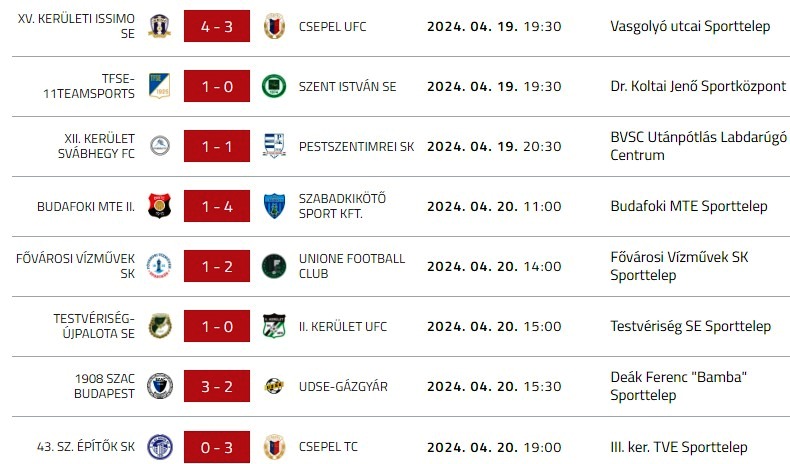The image size is (790, 464).
Task: Click the XV. Kerületi Issimo SE crest
Action: coord(159,26)
